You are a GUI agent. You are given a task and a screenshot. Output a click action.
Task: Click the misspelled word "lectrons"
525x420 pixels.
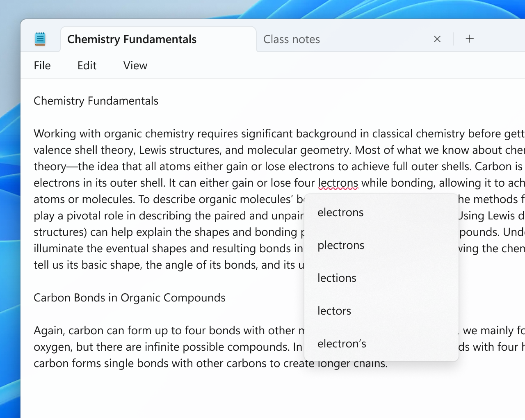click(x=338, y=183)
